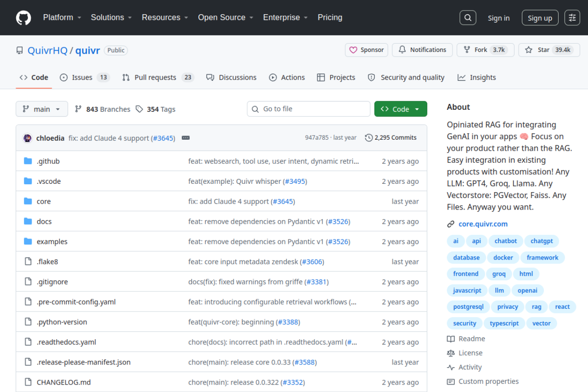Click the repository icon before QuivrHQ

[20, 51]
